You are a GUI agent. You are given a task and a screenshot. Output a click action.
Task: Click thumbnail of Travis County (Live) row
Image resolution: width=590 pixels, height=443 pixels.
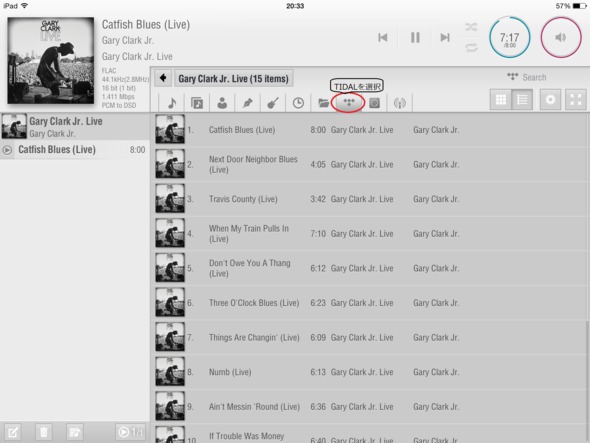click(170, 198)
